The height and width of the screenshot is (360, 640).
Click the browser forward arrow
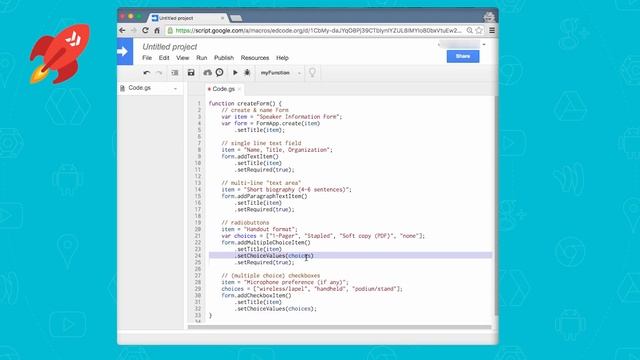click(x=133, y=30)
